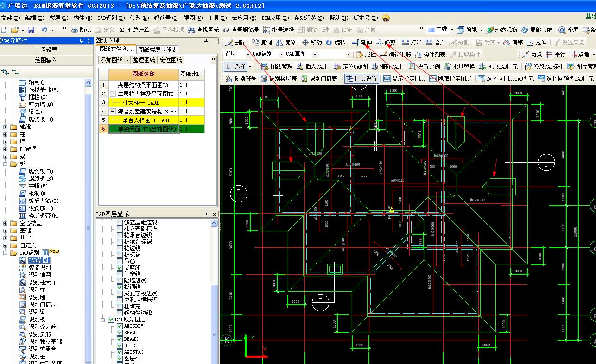The image size is (596, 364).
Task: Open the 首层 floor dropdown
Action: pyautogui.click(x=248, y=54)
